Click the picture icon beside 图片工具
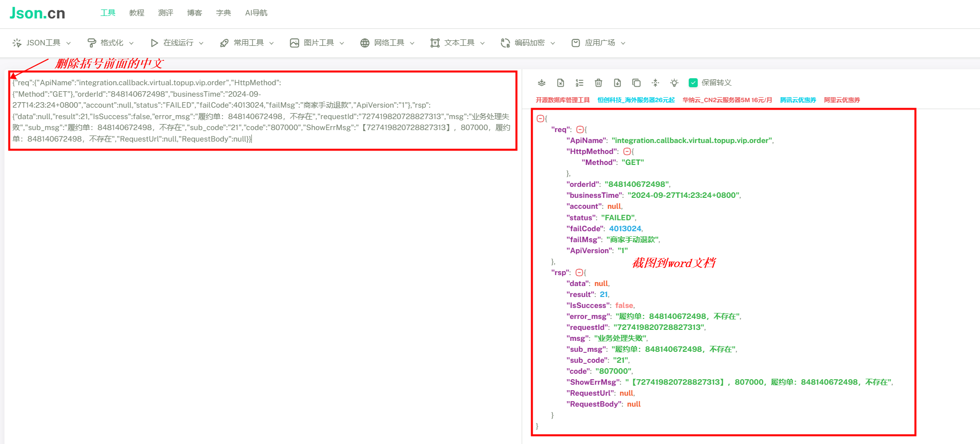 tap(294, 43)
